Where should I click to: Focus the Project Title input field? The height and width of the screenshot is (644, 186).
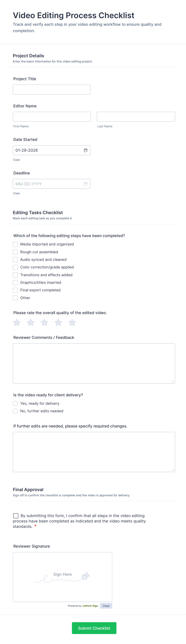(x=52, y=89)
